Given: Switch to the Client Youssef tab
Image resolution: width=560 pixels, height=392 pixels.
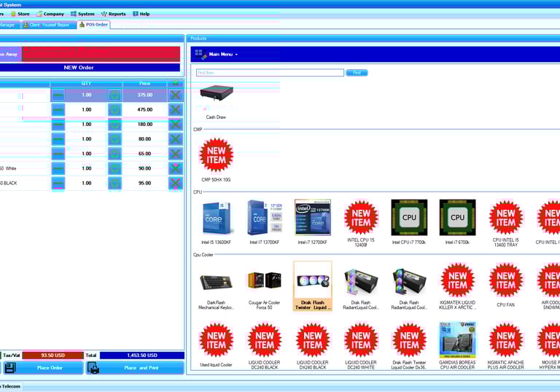Looking at the screenshot, I should click(x=49, y=25).
